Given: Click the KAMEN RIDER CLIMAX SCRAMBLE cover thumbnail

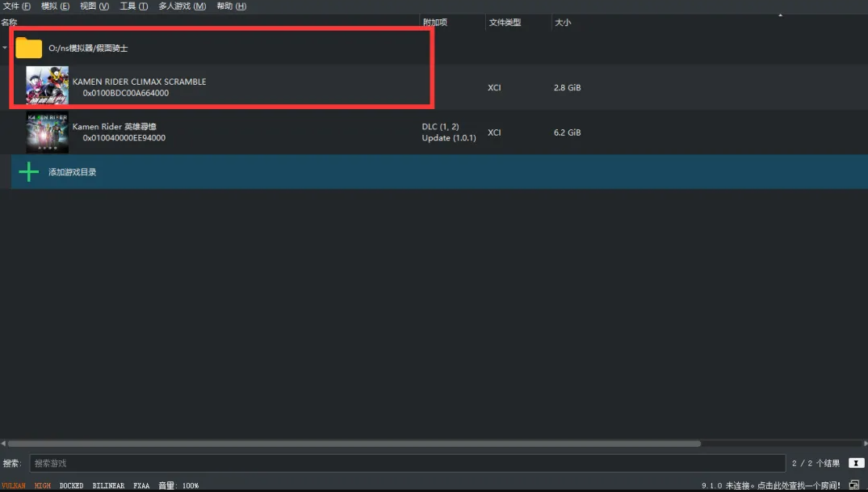Looking at the screenshot, I should [48, 86].
